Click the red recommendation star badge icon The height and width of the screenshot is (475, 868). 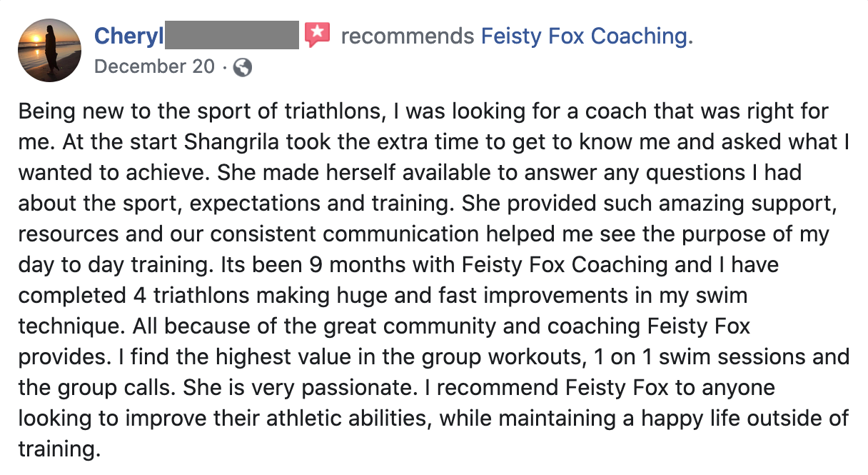tap(318, 34)
